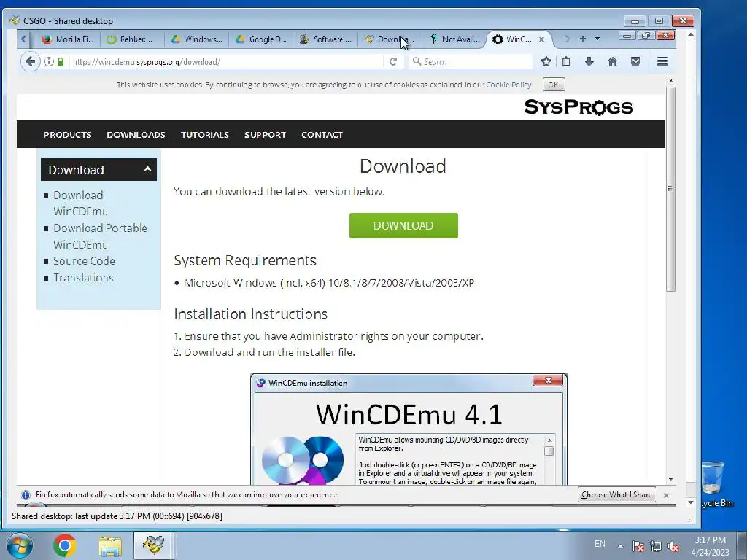Open Download Portable WinCDEmu link

(x=100, y=236)
